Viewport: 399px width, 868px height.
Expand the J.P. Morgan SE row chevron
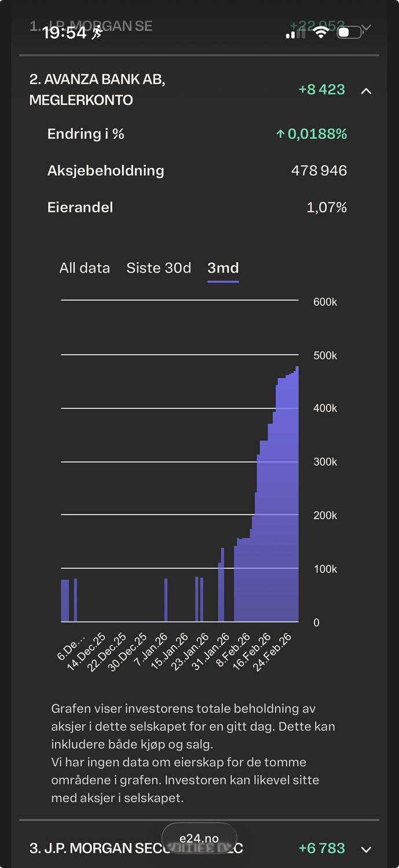(366, 28)
